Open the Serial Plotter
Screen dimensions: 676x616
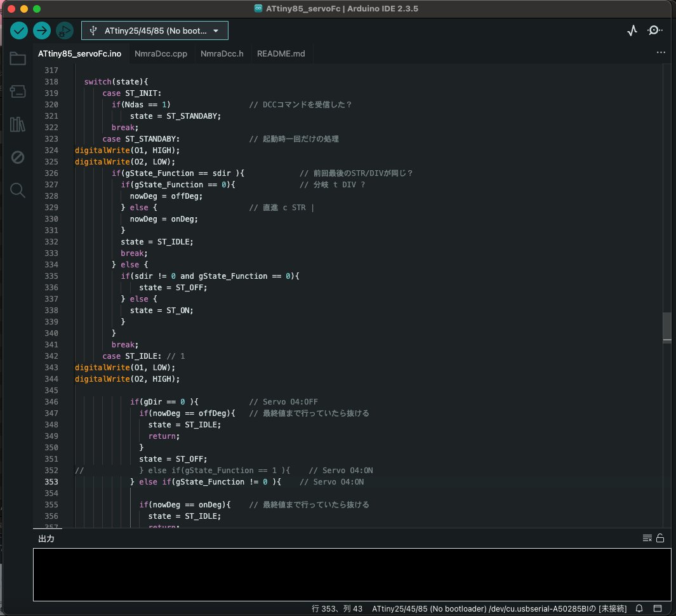pos(632,30)
